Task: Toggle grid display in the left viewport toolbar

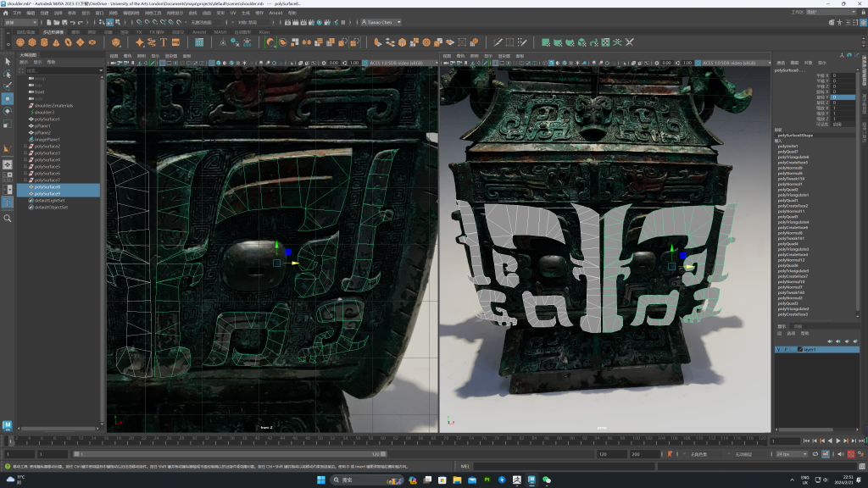Action: click(x=162, y=63)
